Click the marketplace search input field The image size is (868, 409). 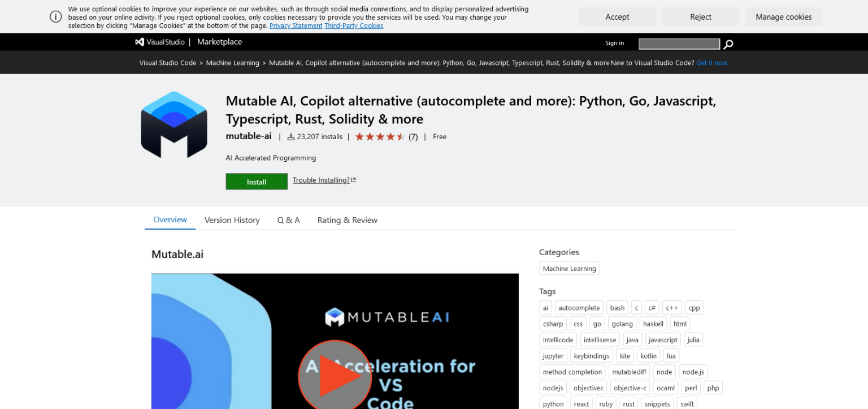(x=679, y=44)
